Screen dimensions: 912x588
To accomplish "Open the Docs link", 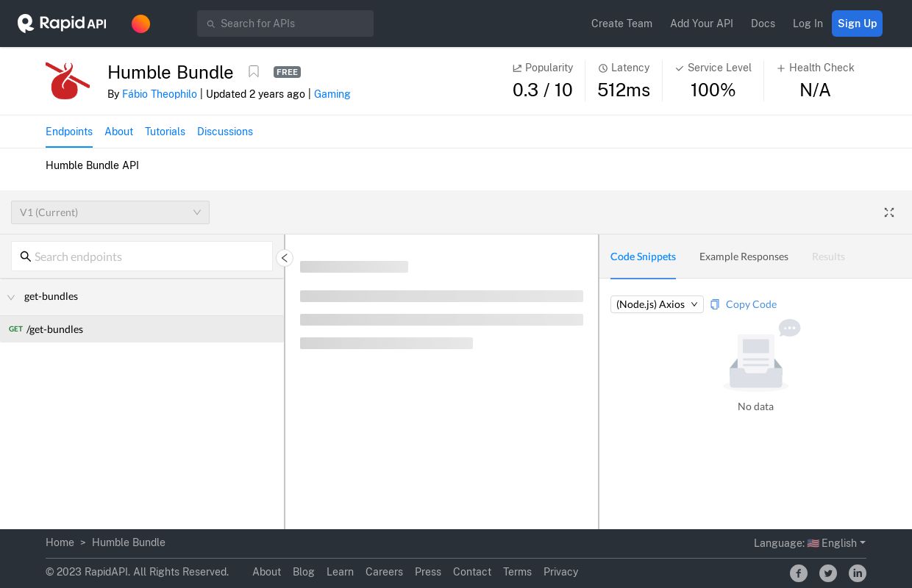I will pos(763,24).
